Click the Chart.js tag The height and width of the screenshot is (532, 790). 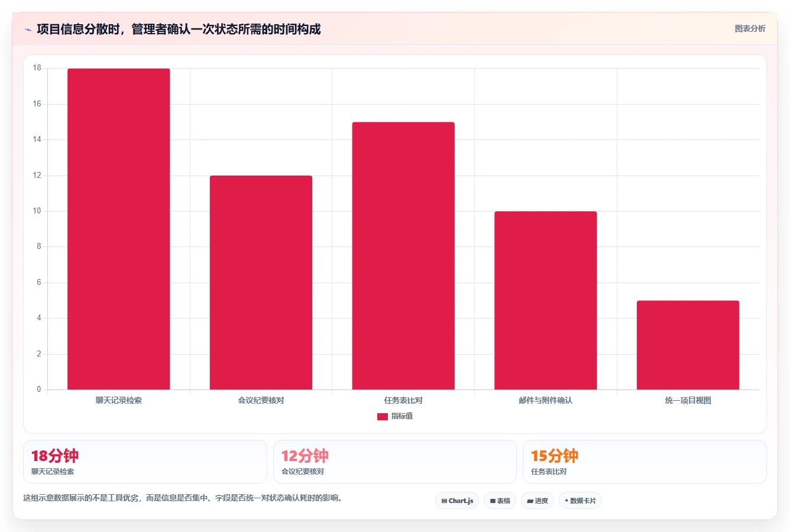tap(457, 501)
